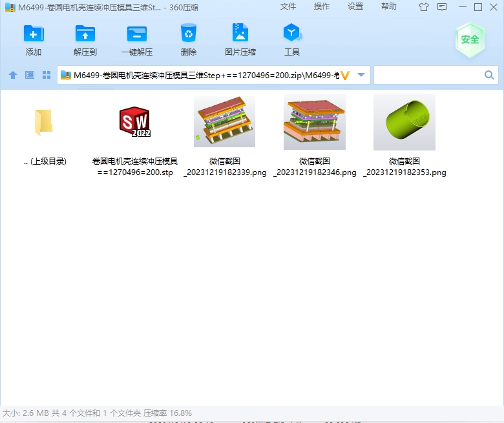Open the 操作 (Operations) menu
Screen dimensions: 504x423
[x=322, y=6]
